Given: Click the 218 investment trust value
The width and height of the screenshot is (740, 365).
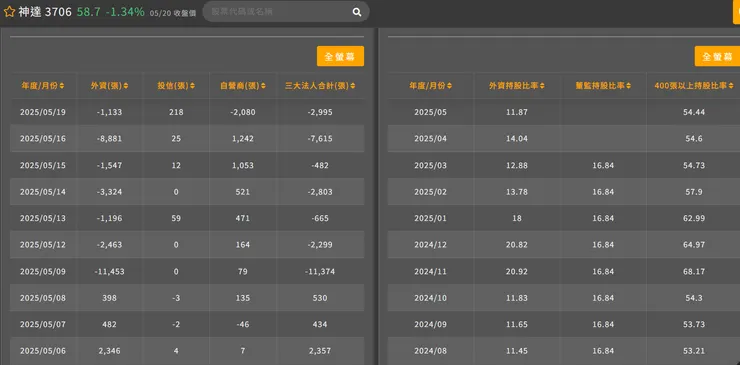Looking at the screenshot, I should tap(176, 112).
